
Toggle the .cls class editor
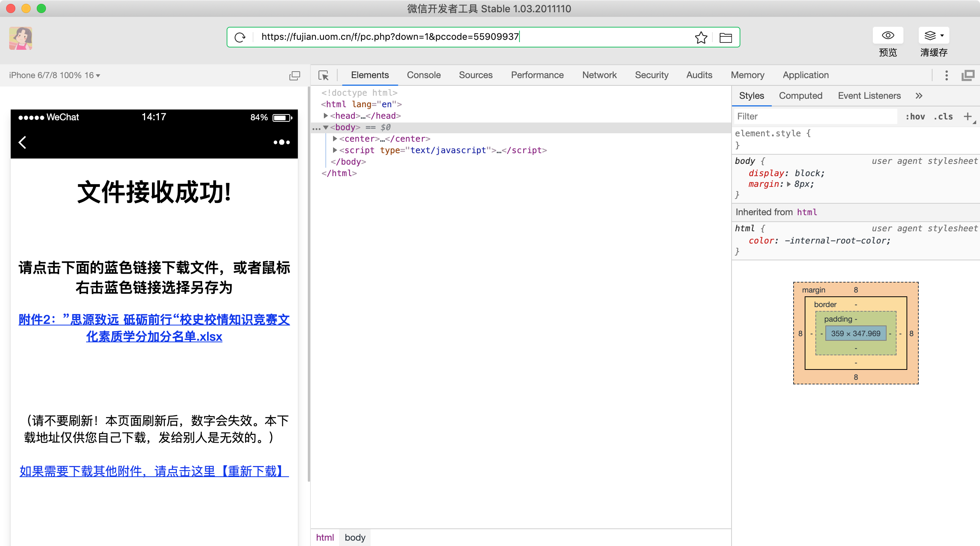click(943, 116)
